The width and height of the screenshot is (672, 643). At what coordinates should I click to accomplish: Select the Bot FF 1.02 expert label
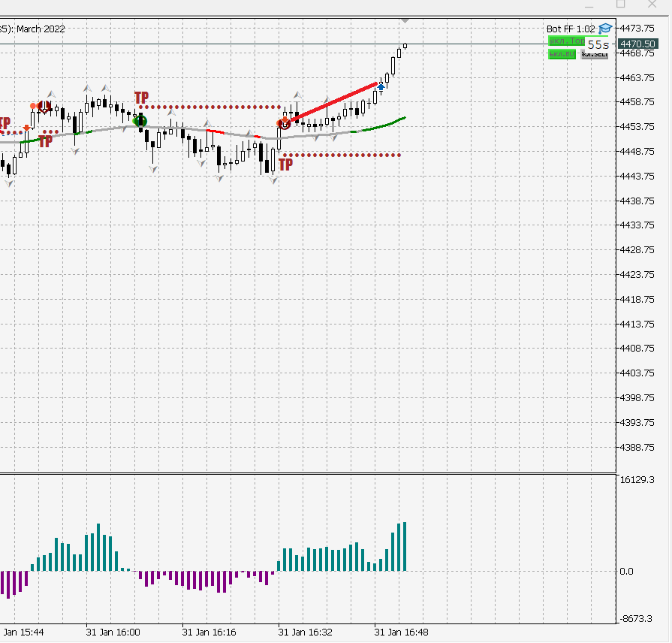click(571, 29)
